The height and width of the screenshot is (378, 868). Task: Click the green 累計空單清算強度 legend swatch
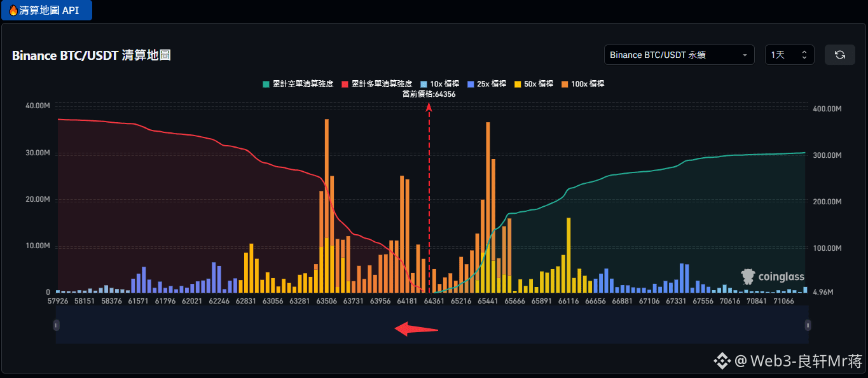pyautogui.click(x=266, y=84)
